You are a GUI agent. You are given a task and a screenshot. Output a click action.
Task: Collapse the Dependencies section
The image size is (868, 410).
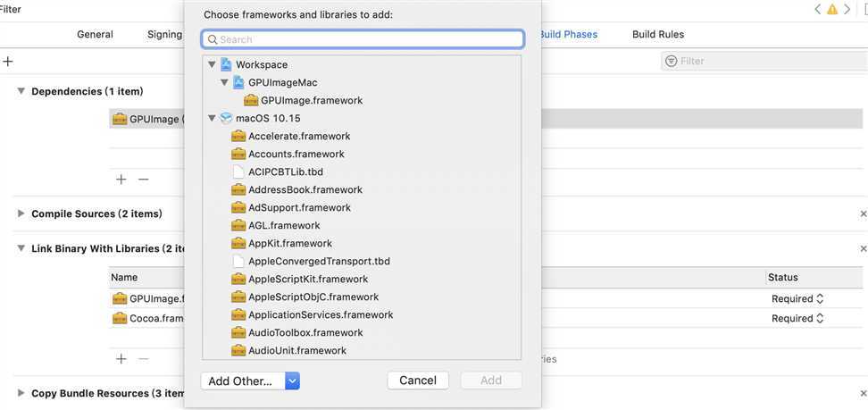pyautogui.click(x=21, y=91)
